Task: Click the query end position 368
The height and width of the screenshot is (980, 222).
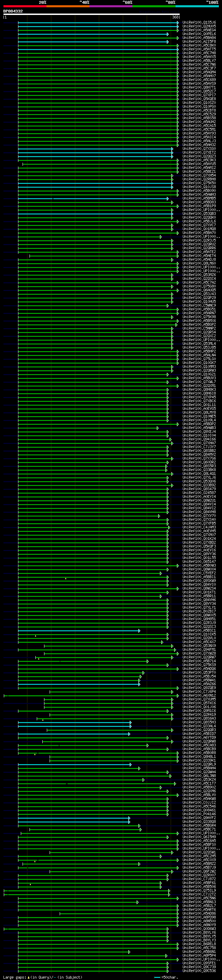Action: click(175, 17)
